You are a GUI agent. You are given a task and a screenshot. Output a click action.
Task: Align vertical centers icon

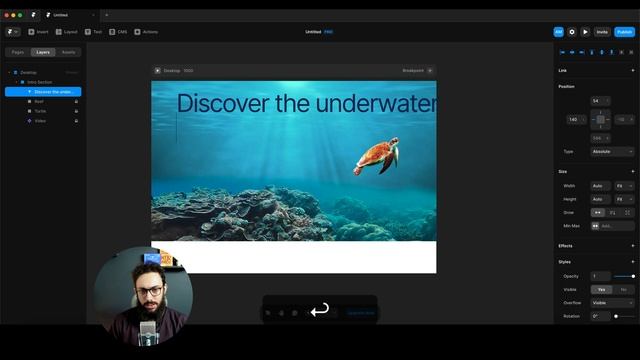[x=602, y=52]
